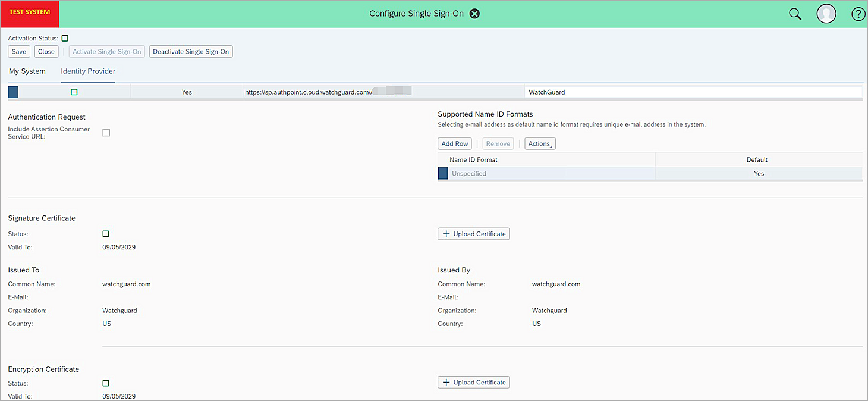
Task: Add a row to Supported Name ID Formats
Action: 454,143
